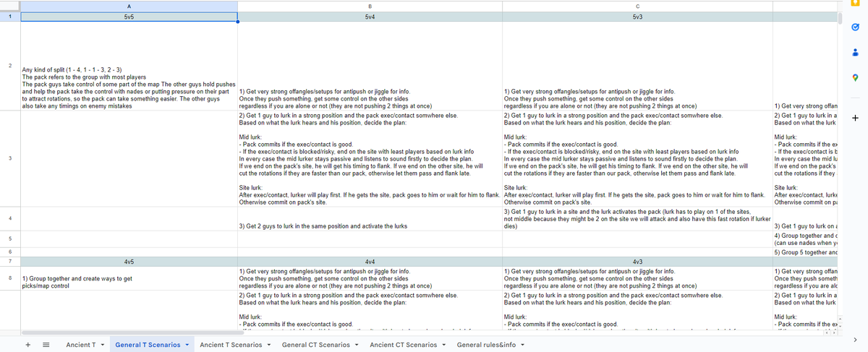Open the General rules&info sheet tab
Screen dimensions: 868x352
(x=485, y=345)
